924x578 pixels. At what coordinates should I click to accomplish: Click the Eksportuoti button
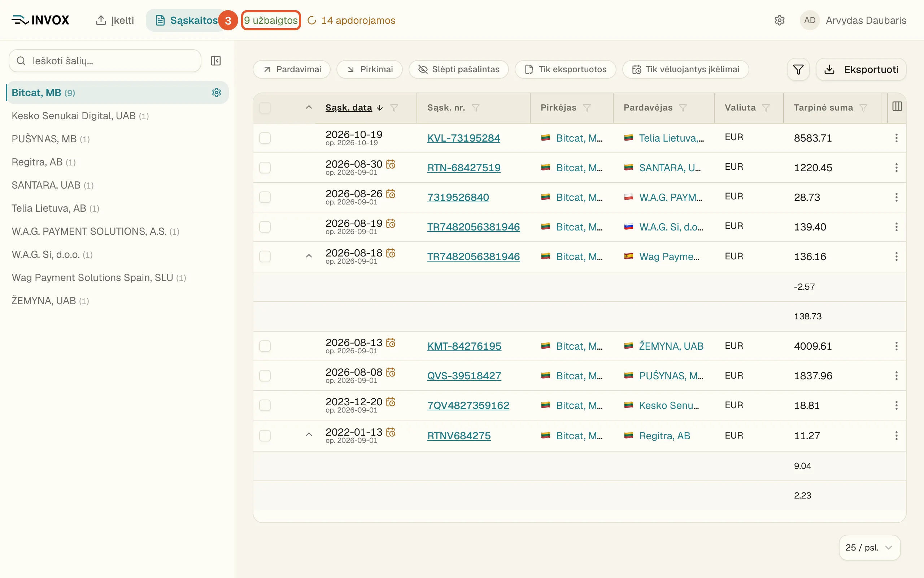(x=861, y=70)
